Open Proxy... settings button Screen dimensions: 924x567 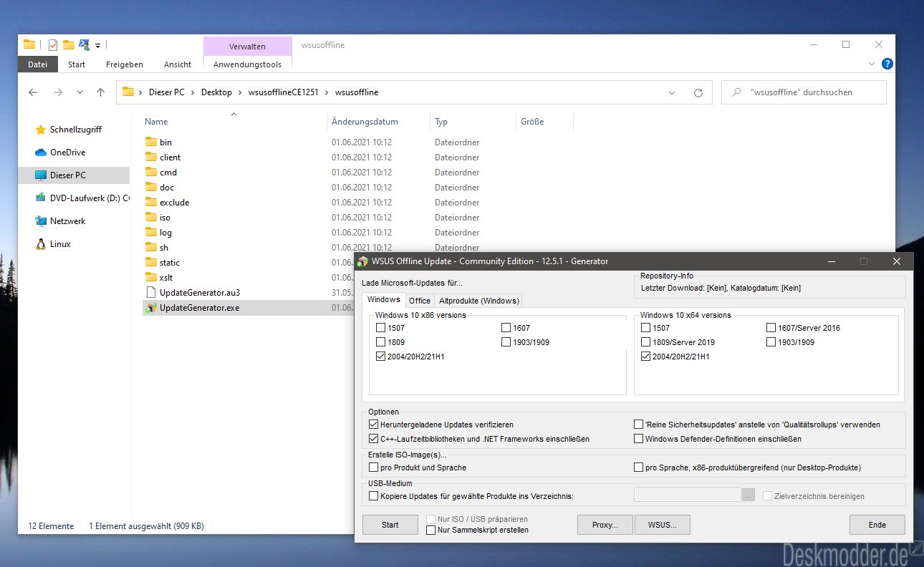coord(605,525)
